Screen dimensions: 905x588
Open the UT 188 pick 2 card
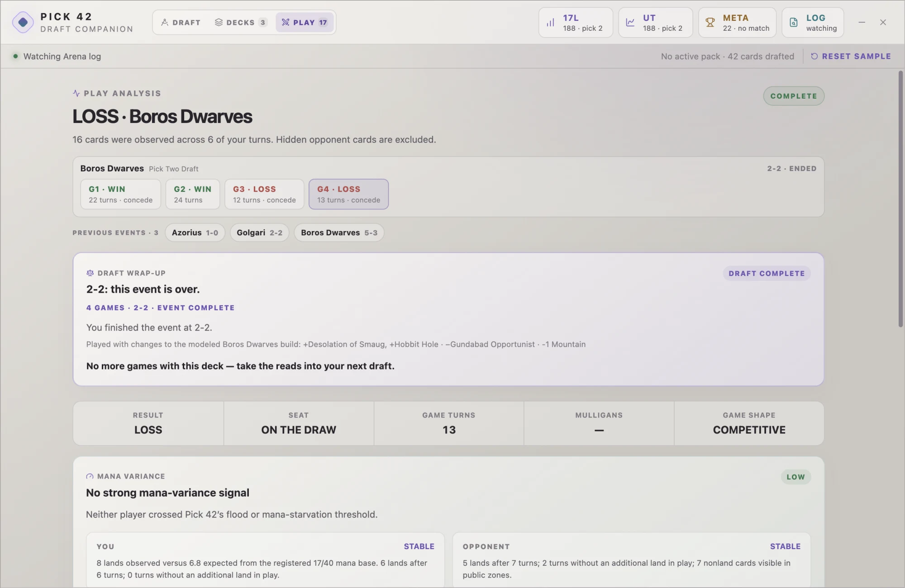655,22
